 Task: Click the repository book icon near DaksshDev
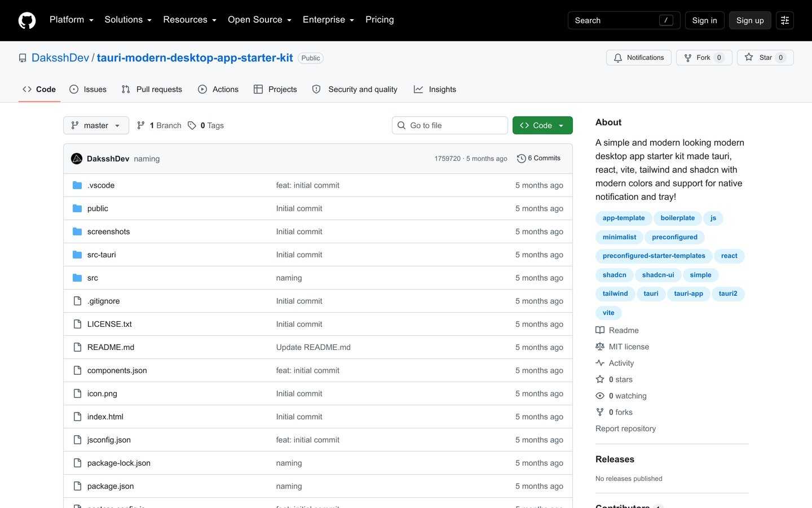[23, 58]
